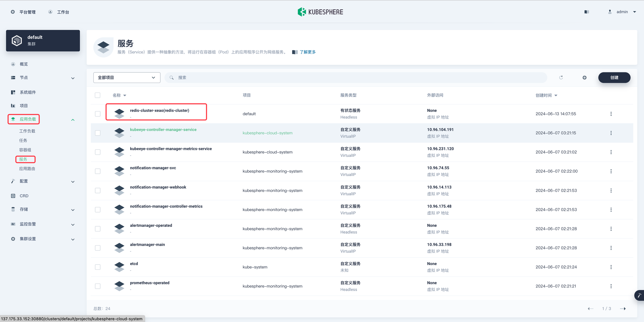Image resolution: width=644 pixels, height=322 pixels.
Task: Open 任务 submenu item
Action: [x=23, y=140]
